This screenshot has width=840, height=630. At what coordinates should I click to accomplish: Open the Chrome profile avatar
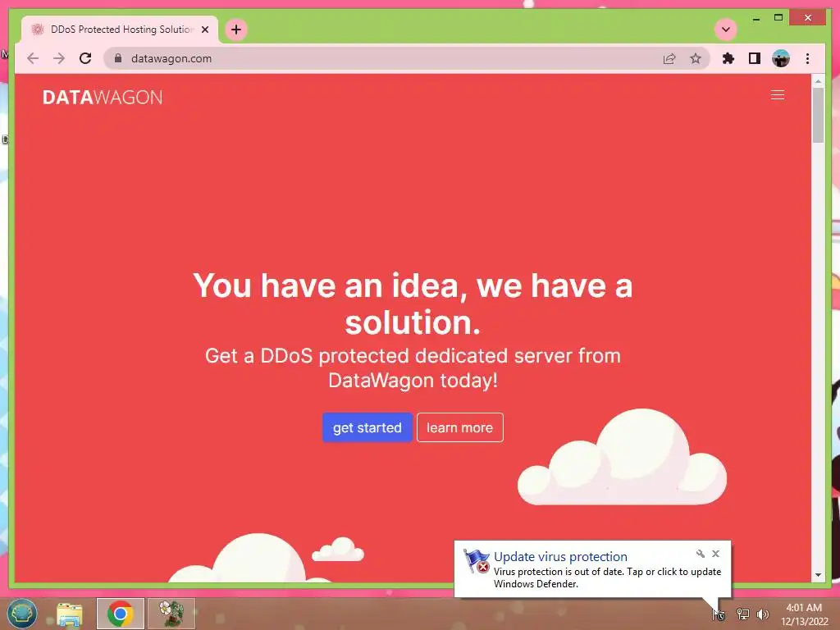(x=781, y=58)
